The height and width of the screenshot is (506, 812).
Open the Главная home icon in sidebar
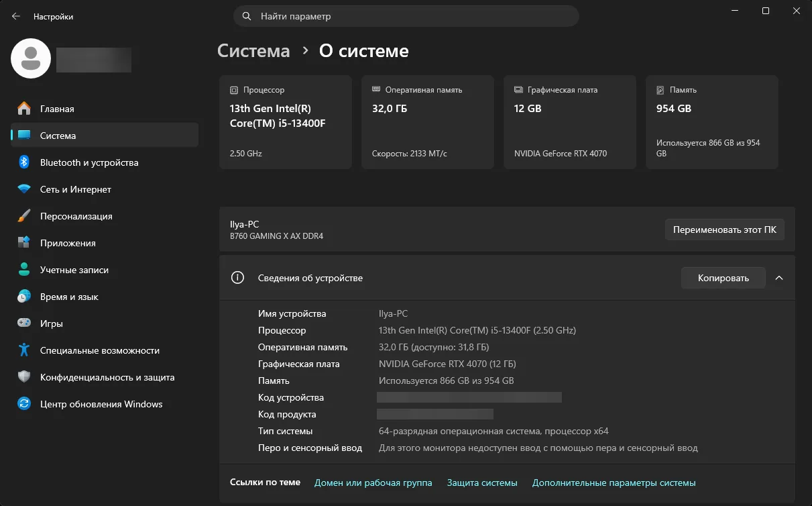(x=24, y=109)
